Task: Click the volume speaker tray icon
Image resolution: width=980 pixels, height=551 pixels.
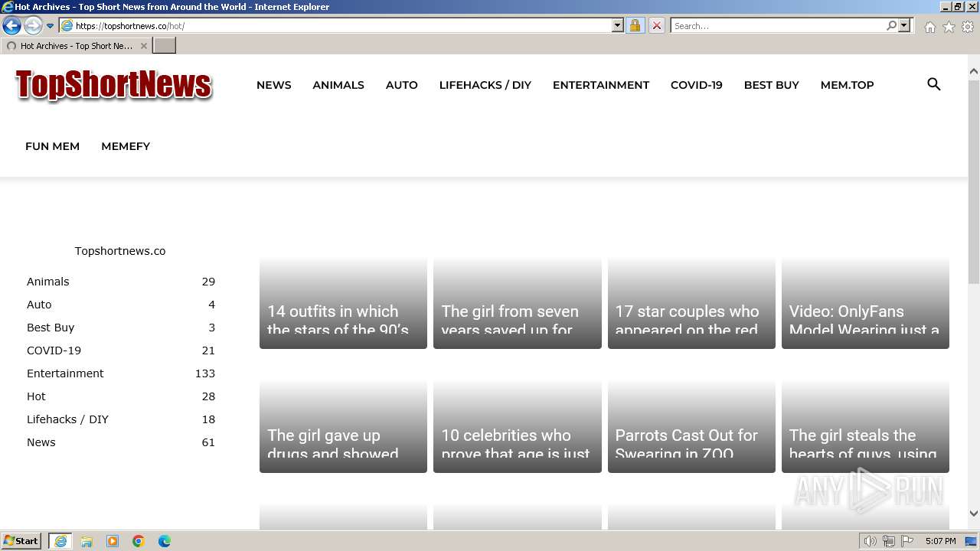Action: [x=871, y=541]
